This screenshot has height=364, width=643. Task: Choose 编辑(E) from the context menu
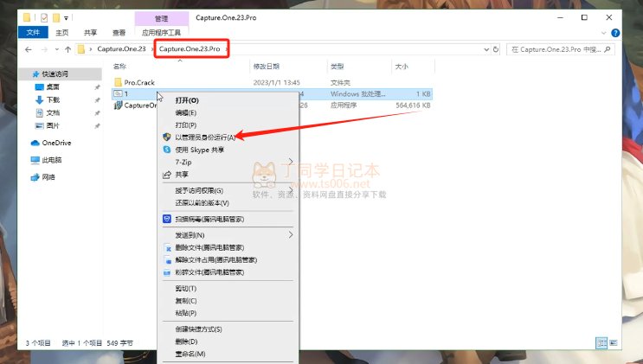pos(186,112)
